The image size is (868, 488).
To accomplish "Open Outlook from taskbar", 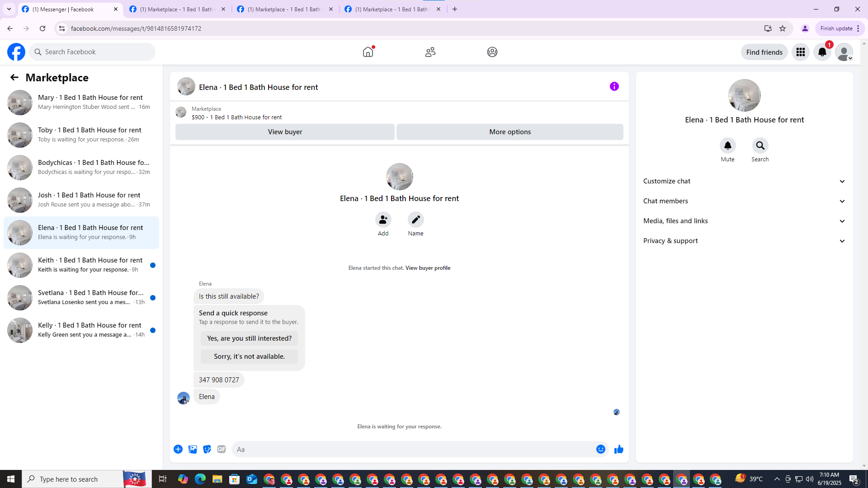I will [252, 479].
